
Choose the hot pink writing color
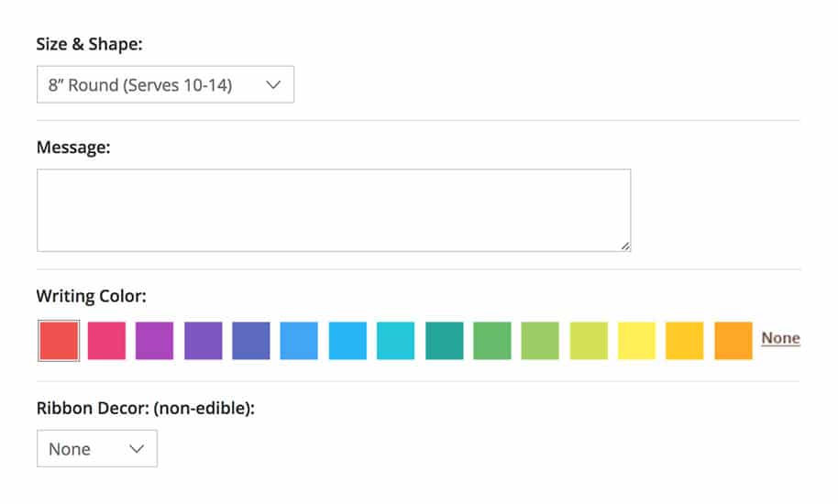coord(106,340)
